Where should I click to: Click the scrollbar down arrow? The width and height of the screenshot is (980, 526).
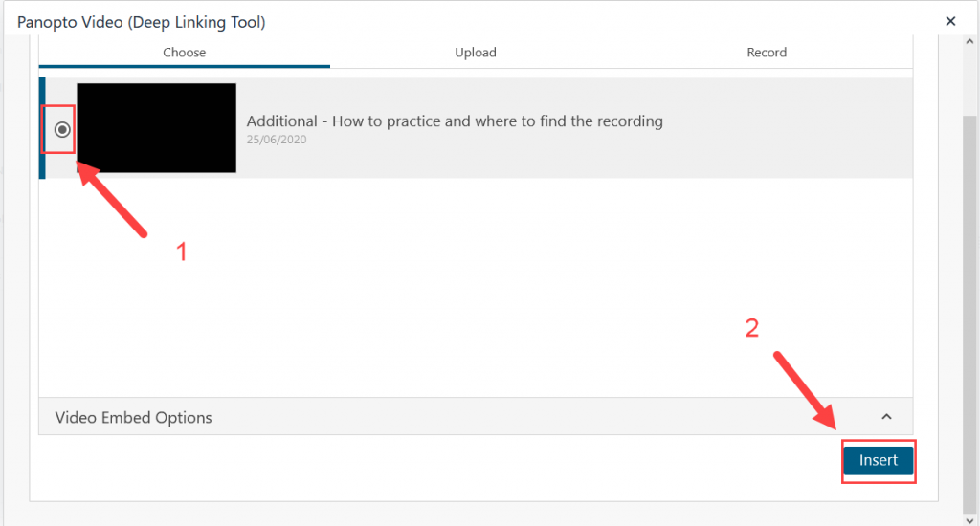pyautogui.click(x=969, y=519)
